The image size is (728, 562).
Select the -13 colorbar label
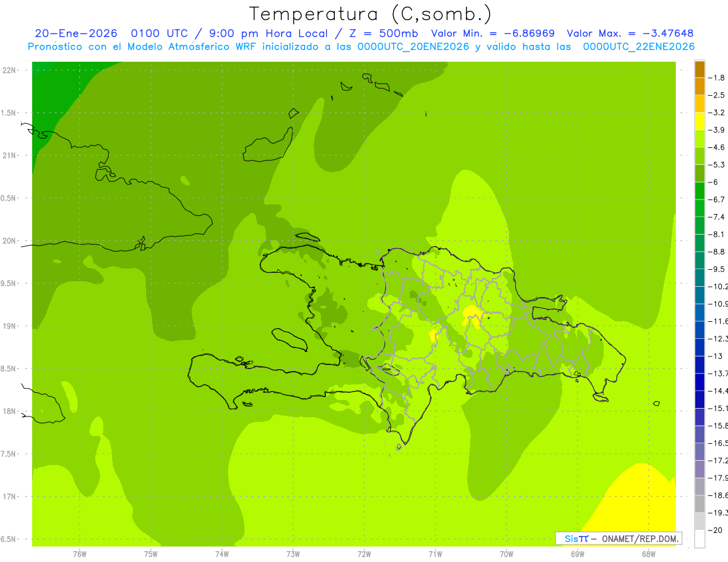tap(715, 356)
